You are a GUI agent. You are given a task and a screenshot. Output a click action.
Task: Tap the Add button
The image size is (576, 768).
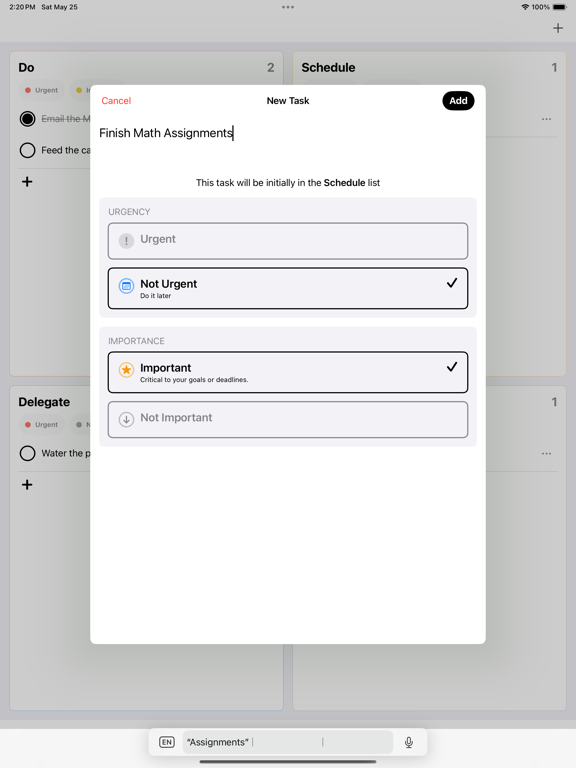pyautogui.click(x=458, y=101)
